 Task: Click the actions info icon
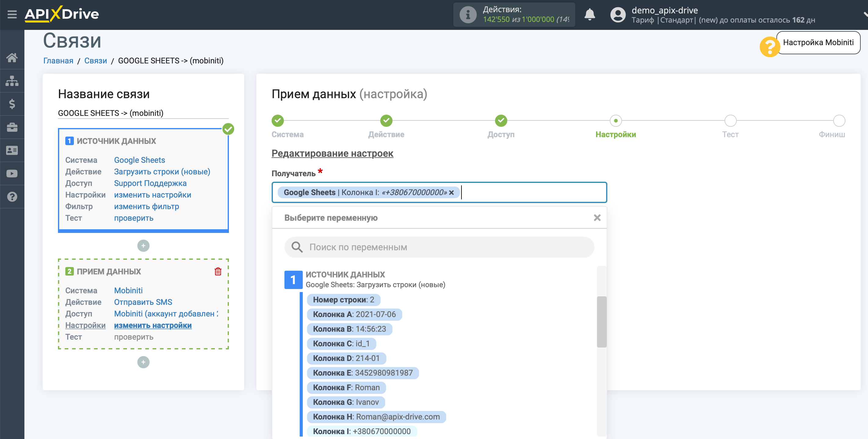pyautogui.click(x=468, y=14)
